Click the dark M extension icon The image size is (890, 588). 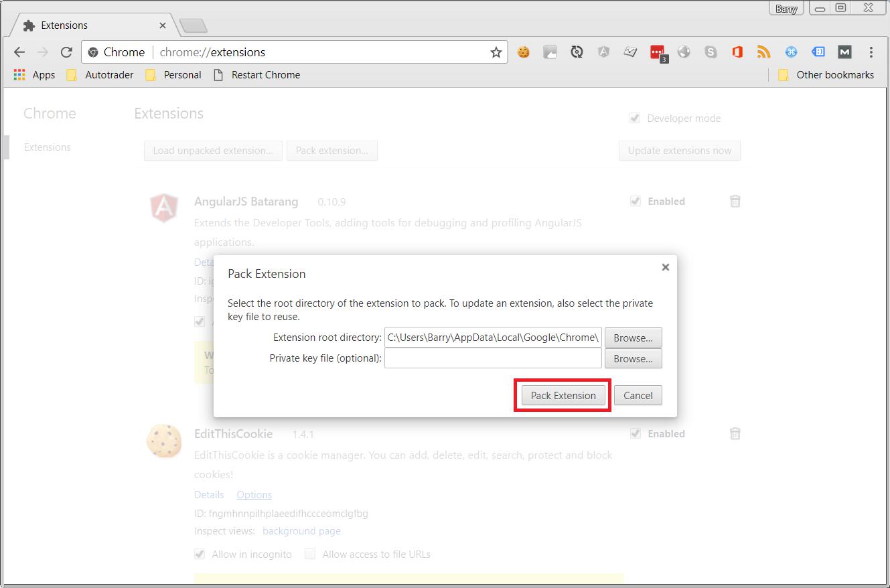[844, 52]
